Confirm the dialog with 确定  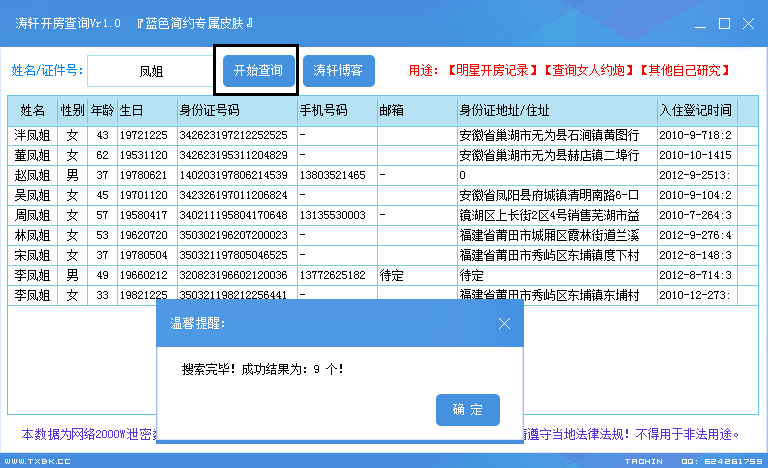click(x=468, y=410)
